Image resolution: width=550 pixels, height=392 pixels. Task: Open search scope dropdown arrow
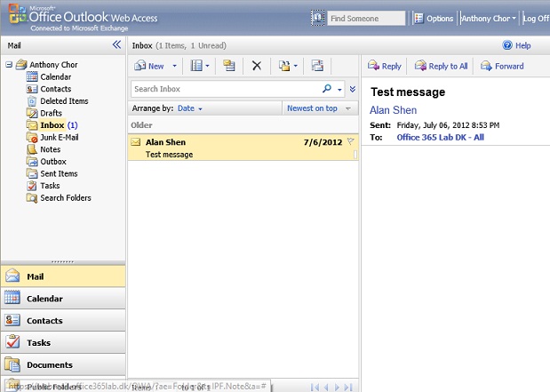(x=339, y=89)
